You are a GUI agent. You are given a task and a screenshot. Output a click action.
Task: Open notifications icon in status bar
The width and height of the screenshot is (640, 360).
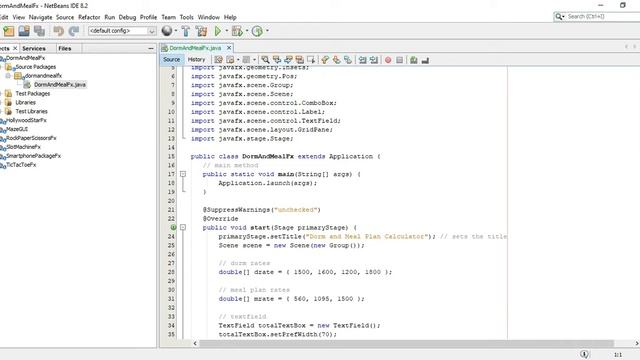[x=584, y=354]
